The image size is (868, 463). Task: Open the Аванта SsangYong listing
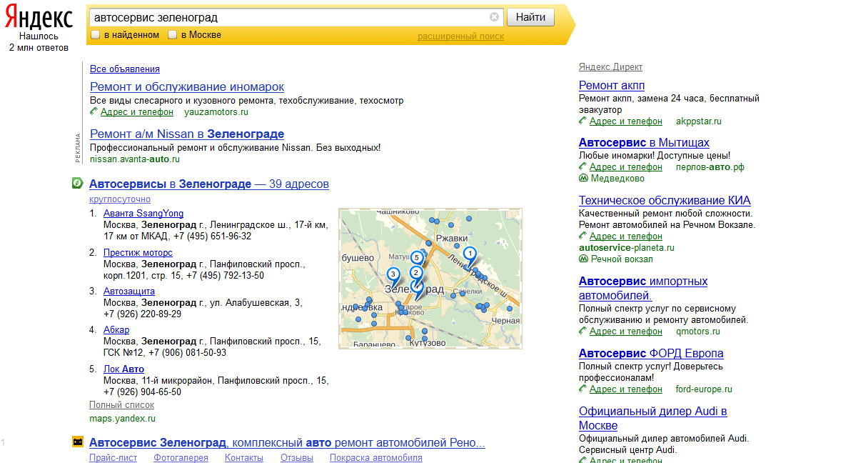[x=143, y=213]
